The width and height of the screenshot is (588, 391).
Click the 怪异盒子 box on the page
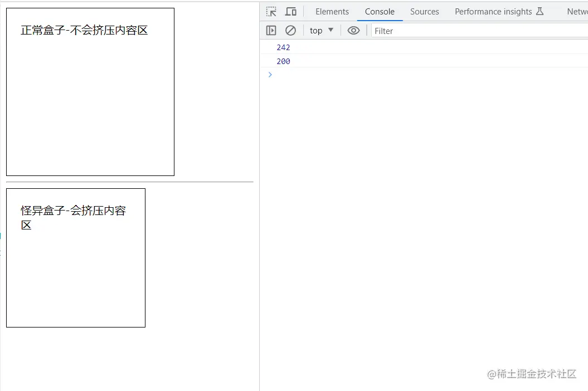coord(75,257)
